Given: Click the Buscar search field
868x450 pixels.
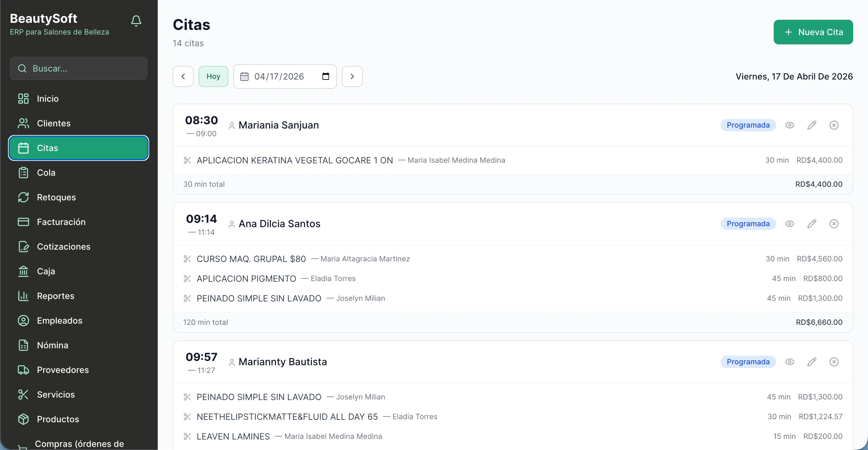Looking at the screenshot, I should tap(79, 68).
